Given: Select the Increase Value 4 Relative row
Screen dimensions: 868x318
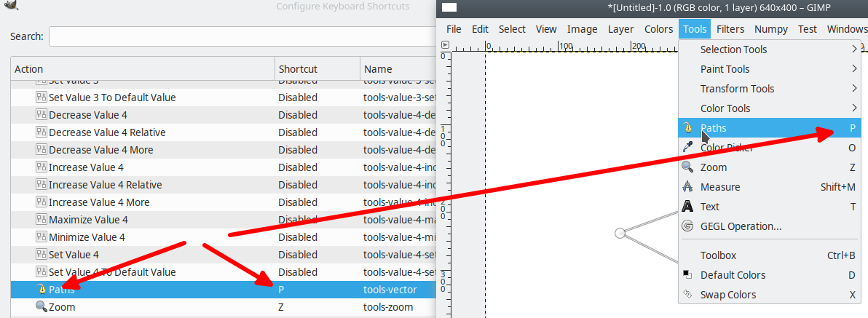Looking at the screenshot, I should 224,185.
